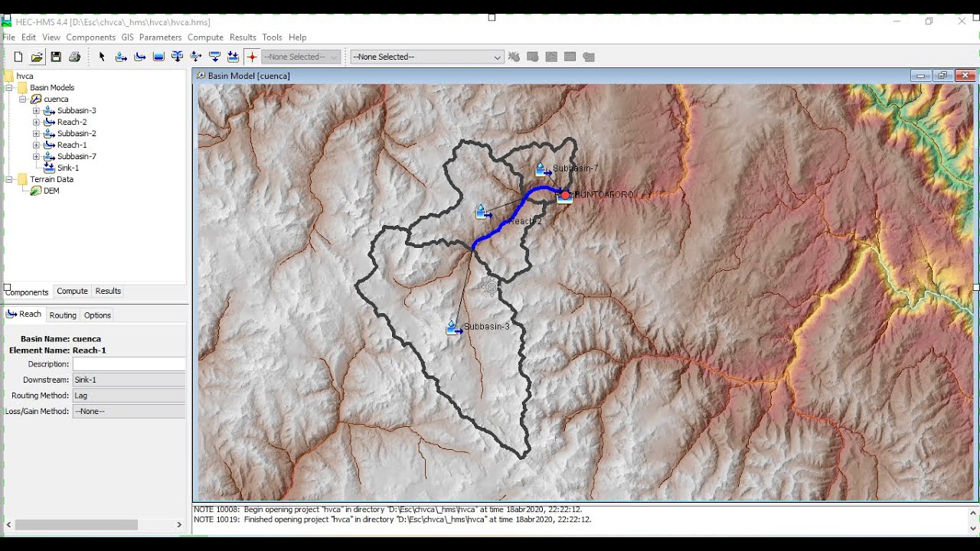
Task: Open the compute selection '--None Selected--' dropdown
Action: click(x=427, y=57)
